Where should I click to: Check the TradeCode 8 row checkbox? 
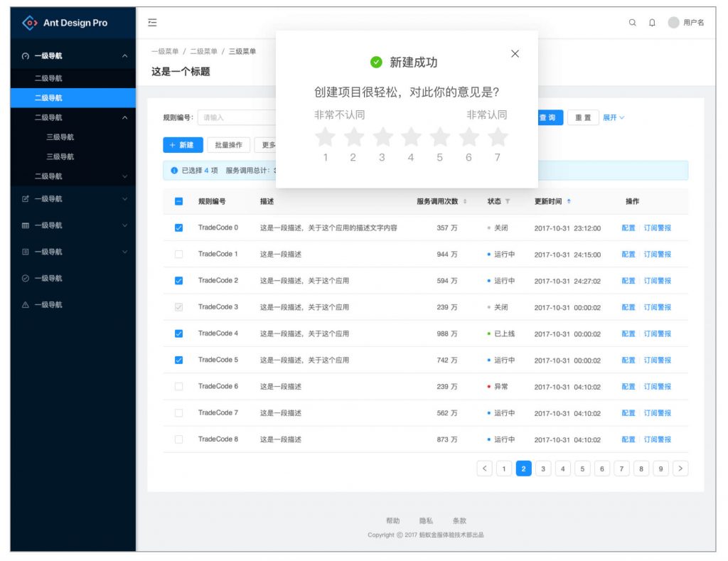(x=178, y=439)
